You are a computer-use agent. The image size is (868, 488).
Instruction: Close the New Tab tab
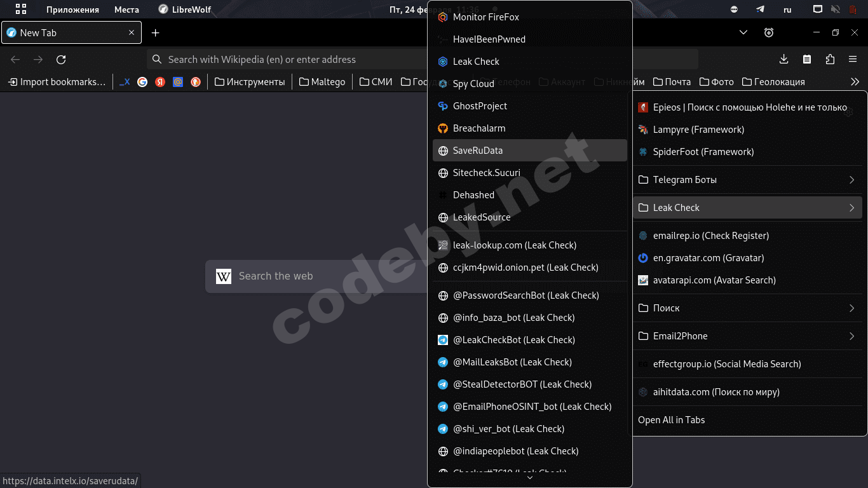[132, 32]
